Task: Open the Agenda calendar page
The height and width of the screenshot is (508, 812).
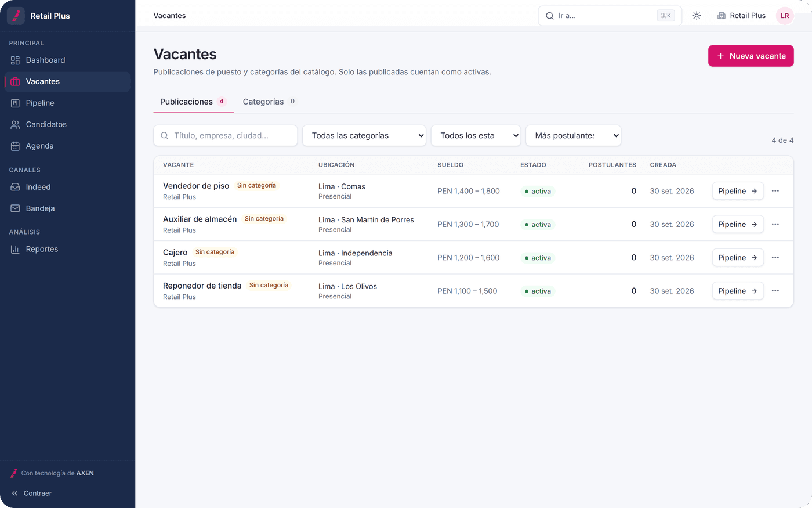Action: [x=67, y=146]
